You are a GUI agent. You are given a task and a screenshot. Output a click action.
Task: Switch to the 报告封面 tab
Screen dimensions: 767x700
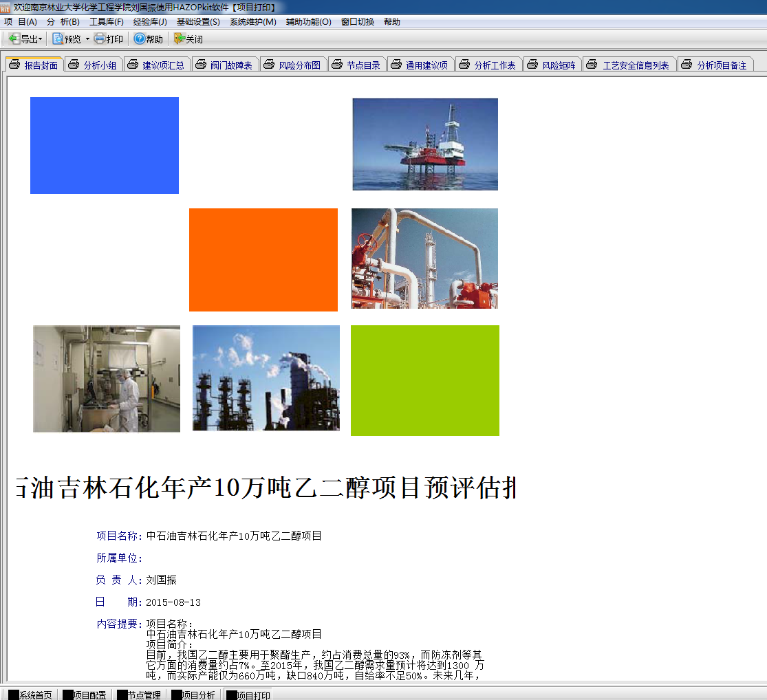coord(34,65)
